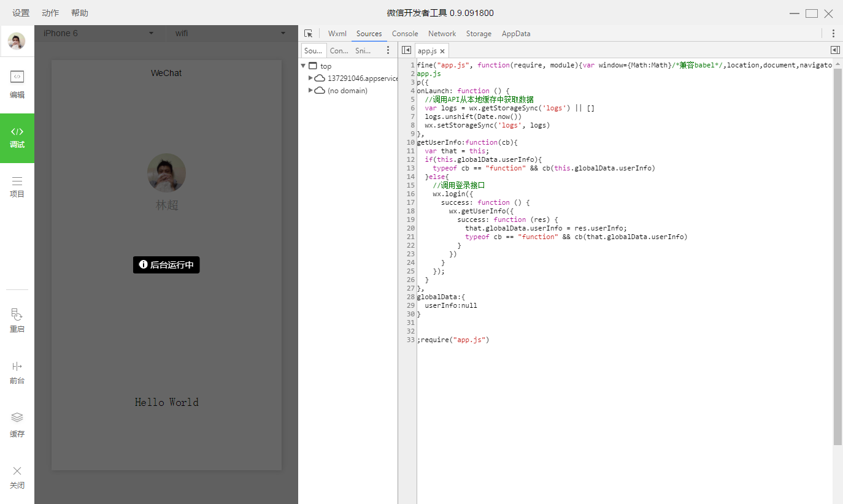Select the Sni... navigator tab

click(x=363, y=51)
